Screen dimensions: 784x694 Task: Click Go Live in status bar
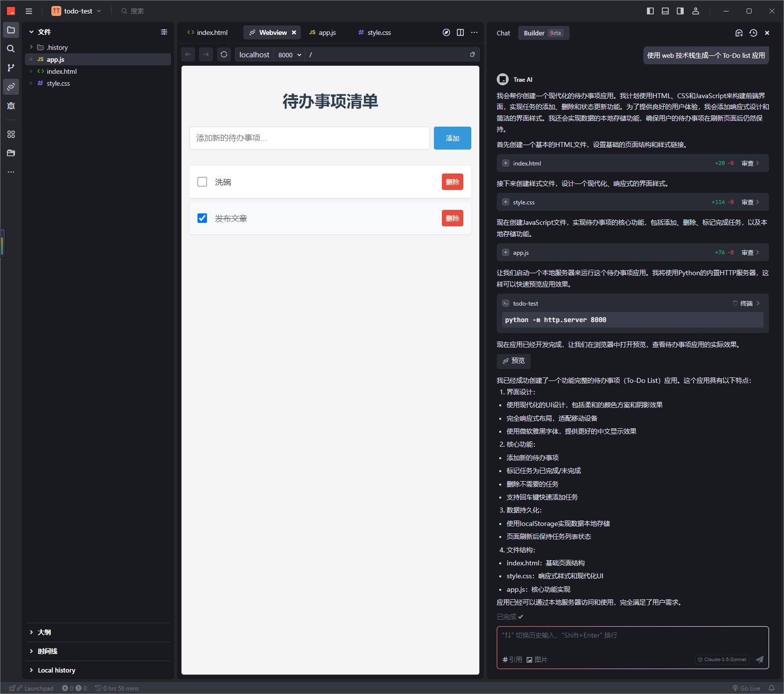(x=746, y=688)
